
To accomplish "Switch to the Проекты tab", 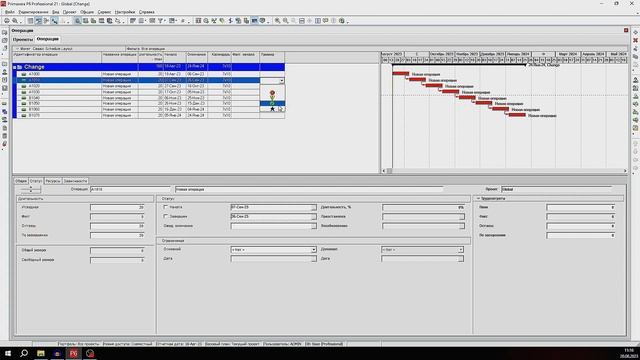I will click(23, 40).
